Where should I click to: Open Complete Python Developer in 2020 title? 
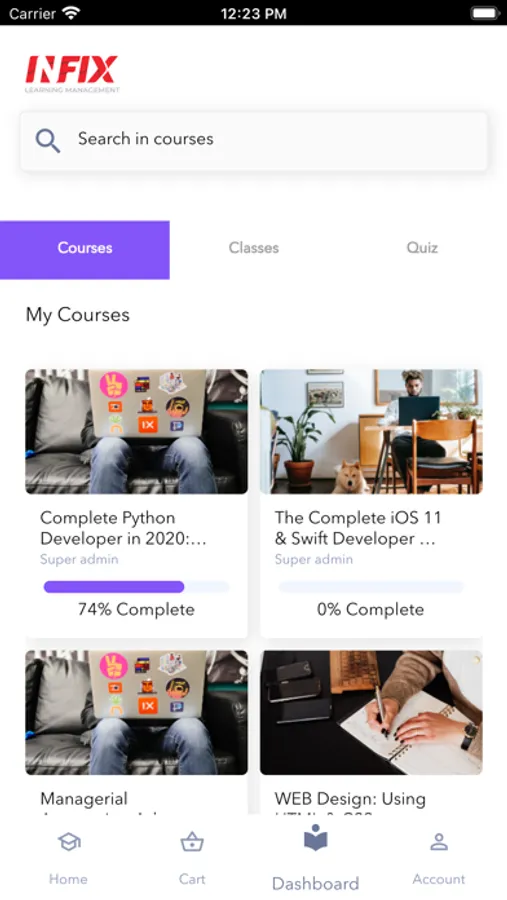click(x=123, y=528)
